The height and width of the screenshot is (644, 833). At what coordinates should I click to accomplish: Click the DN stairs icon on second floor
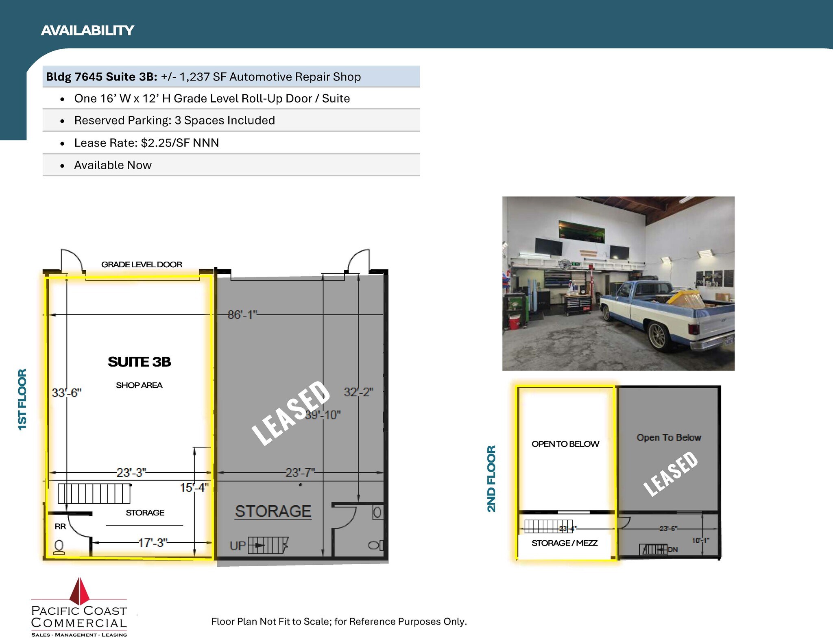point(654,549)
